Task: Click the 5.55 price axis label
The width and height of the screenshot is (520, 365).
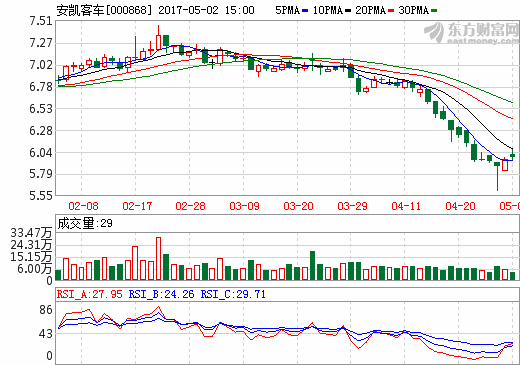Action: click(41, 195)
